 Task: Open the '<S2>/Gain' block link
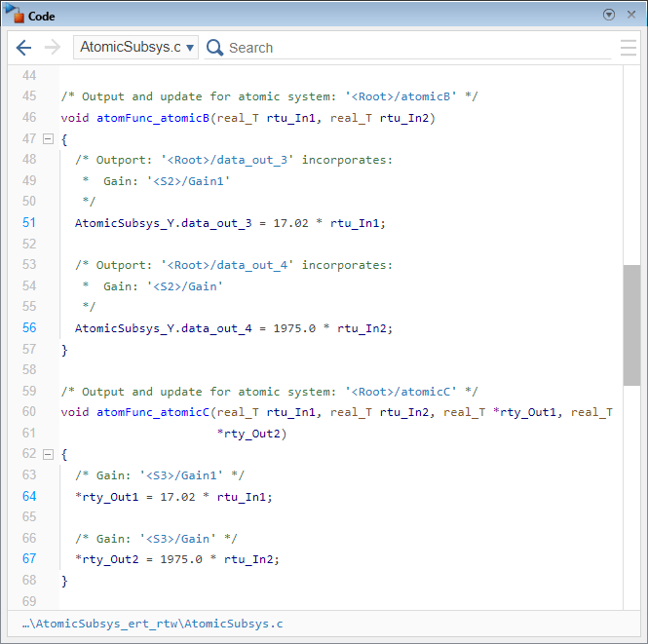point(185,286)
